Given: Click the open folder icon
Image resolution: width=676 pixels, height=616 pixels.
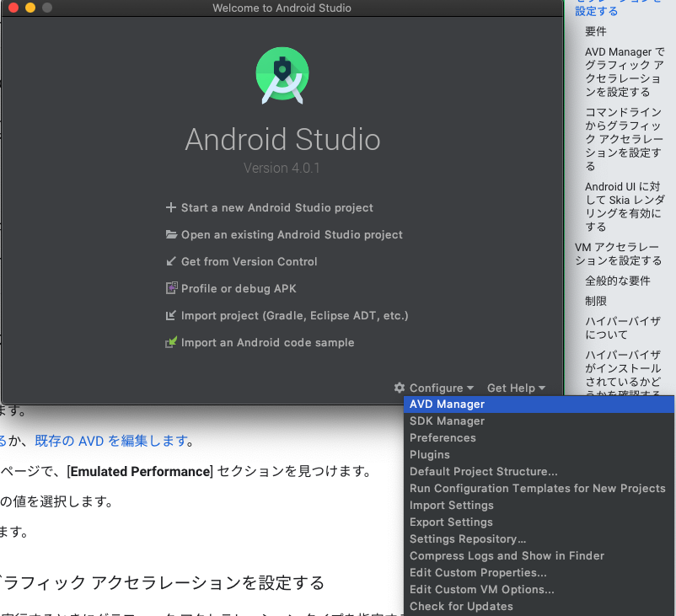Looking at the screenshot, I should click(171, 234).
